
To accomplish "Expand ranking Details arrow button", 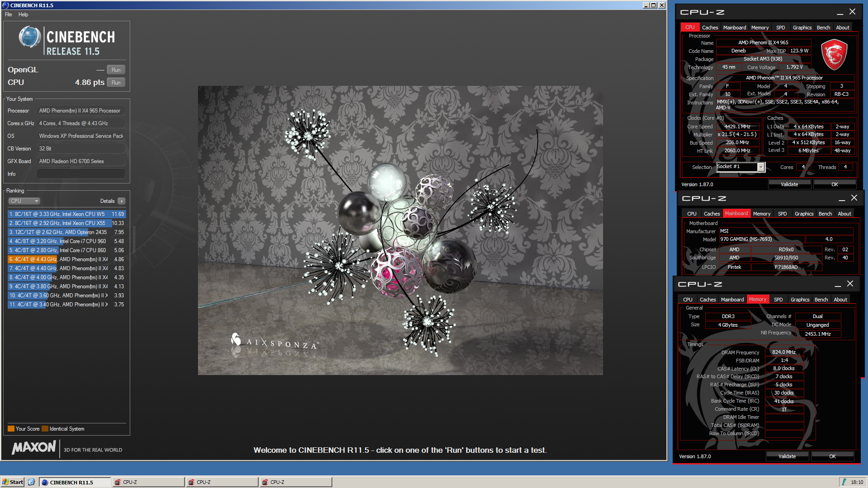I will [x=122, y=201].
